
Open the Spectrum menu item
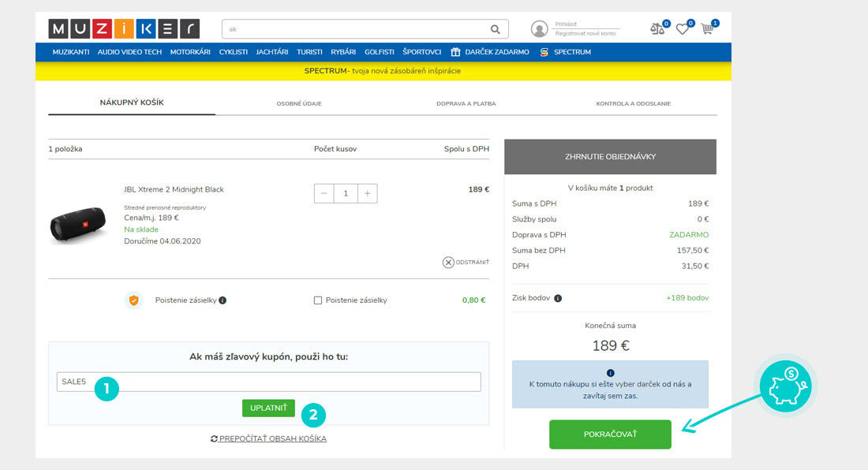pos(572,52)
